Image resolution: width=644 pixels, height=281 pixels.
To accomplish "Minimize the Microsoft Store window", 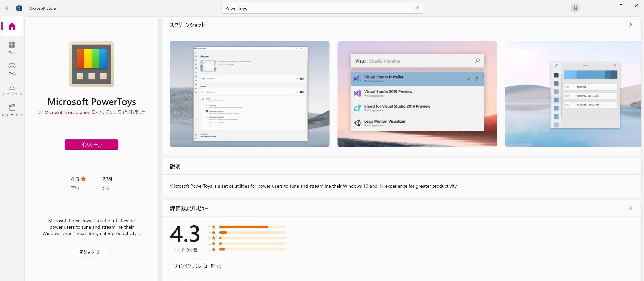I will coord(606,5).
